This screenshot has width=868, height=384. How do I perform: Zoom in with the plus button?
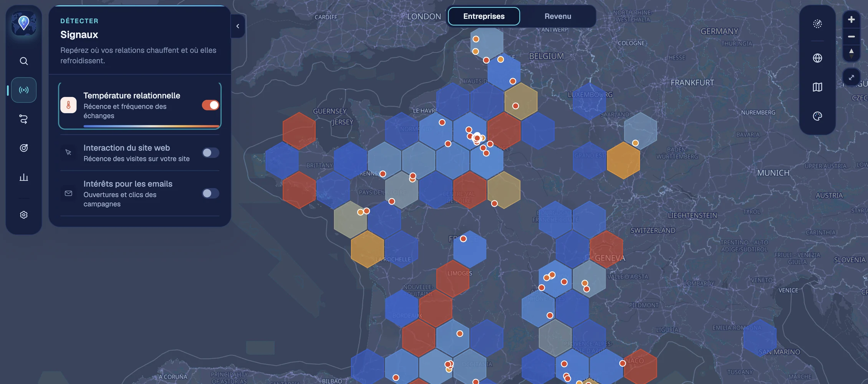click(x=851, y=20)
